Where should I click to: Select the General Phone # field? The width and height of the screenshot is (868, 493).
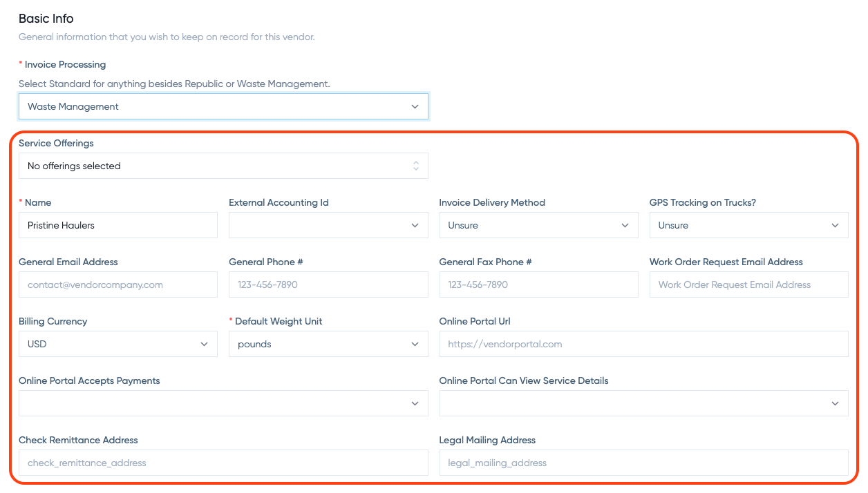coord(328,284)
